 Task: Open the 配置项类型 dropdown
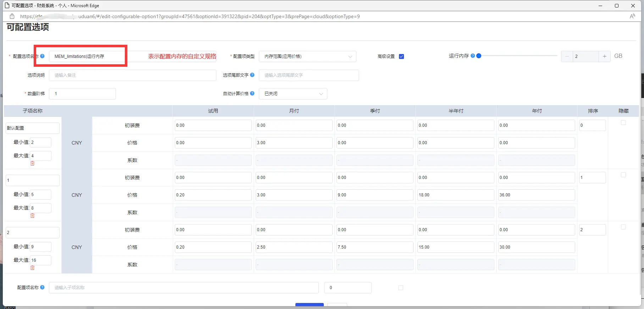point(307,56)
